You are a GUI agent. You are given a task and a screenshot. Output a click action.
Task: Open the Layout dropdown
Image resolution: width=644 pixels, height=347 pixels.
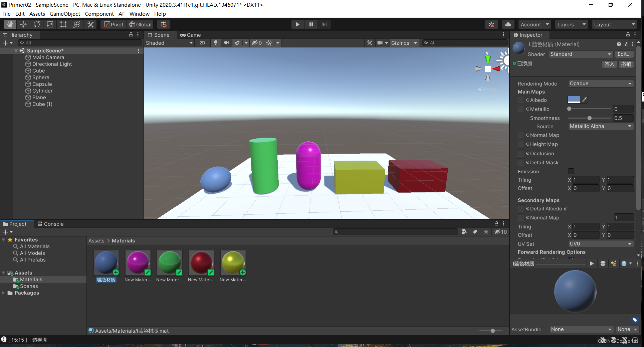(x=614, y=24)
